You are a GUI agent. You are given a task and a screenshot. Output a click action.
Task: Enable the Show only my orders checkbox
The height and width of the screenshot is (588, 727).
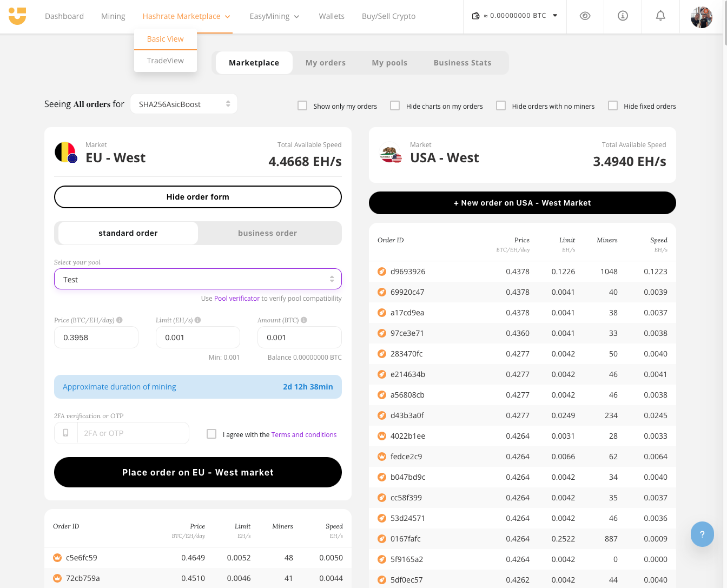tap(302, 105)
